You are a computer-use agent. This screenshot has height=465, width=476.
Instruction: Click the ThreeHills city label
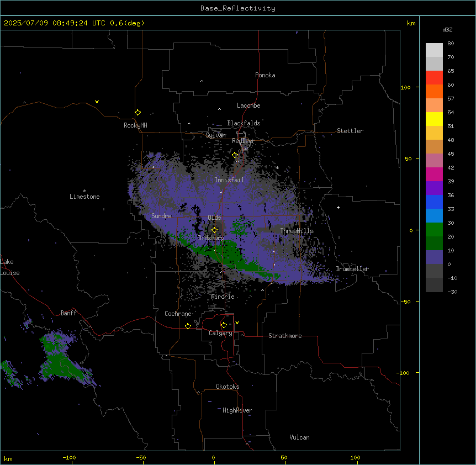pyautogui.click(x=297, y=231)
